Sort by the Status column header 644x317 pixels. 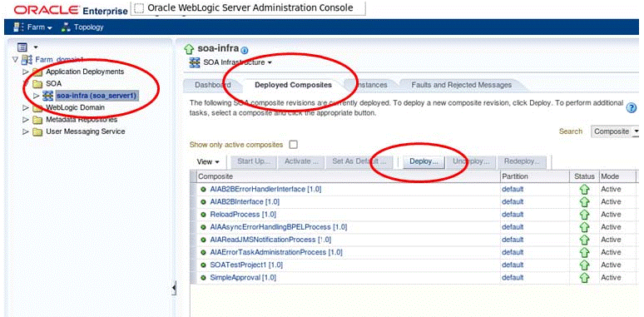584,176
